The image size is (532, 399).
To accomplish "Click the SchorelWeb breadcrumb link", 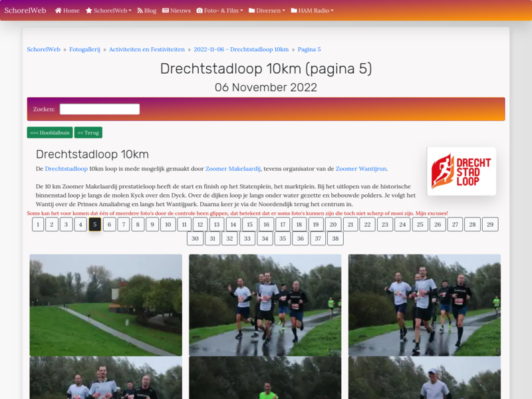I will click(x=43, y=49).
